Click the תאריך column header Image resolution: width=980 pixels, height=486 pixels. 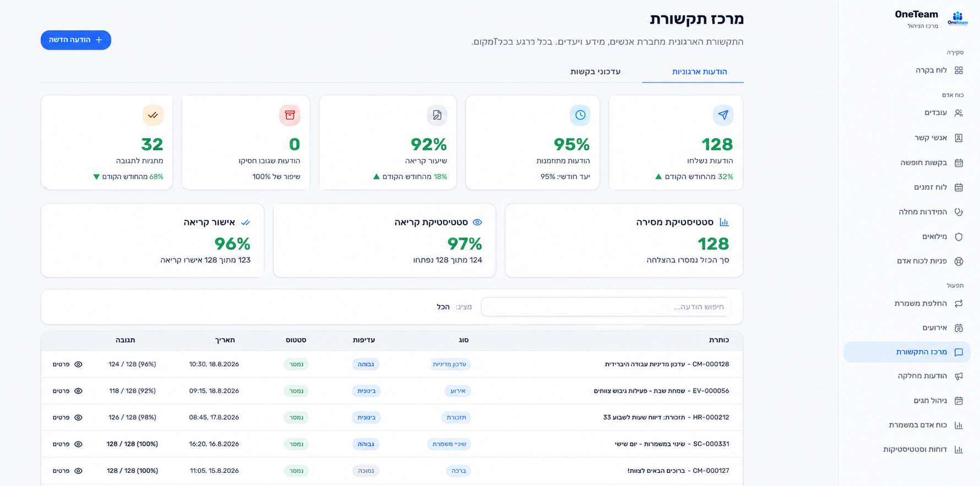[x=225, y=340]
